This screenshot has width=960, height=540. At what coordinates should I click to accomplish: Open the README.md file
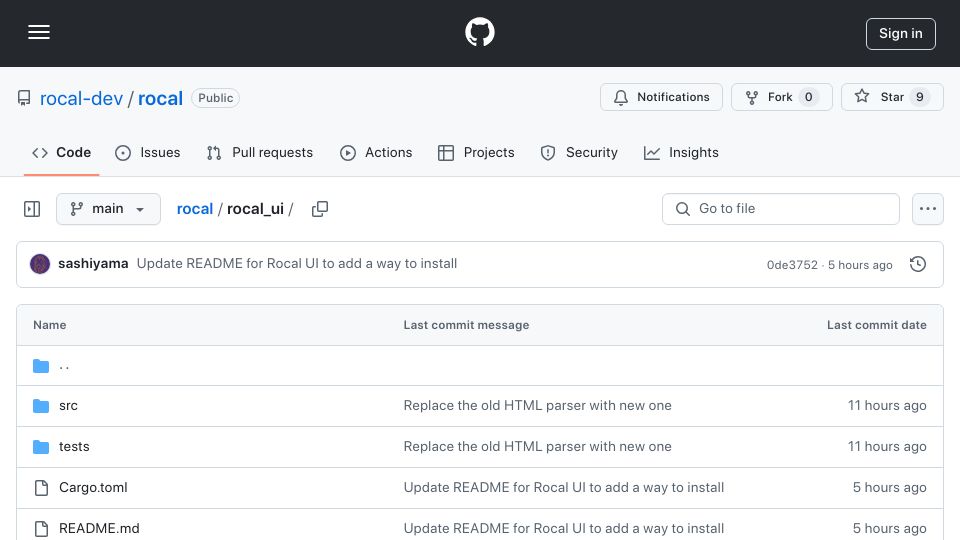click(x=99, y=529)
